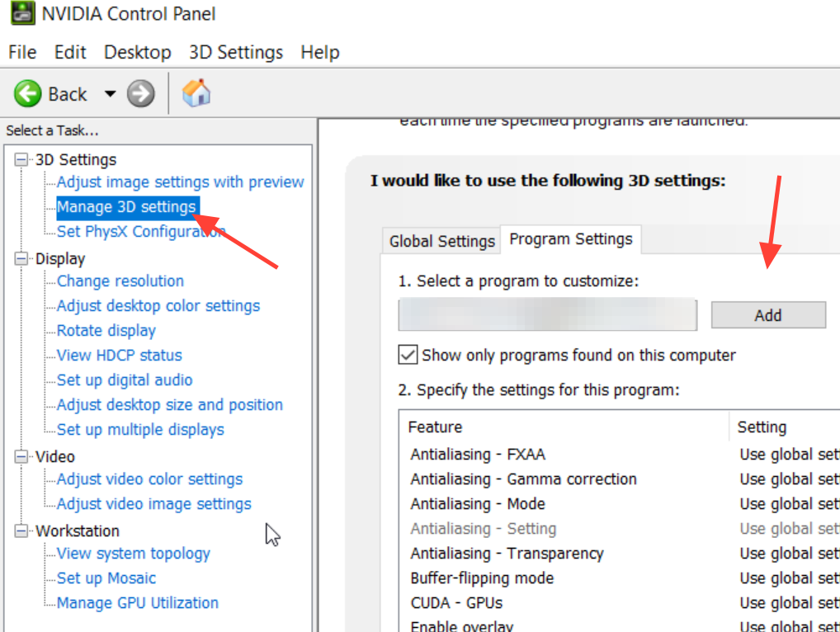Viewport: 840px width, 632px height.
Task: Open Adjust desktop color settings
Action: (x=158, y=306)
